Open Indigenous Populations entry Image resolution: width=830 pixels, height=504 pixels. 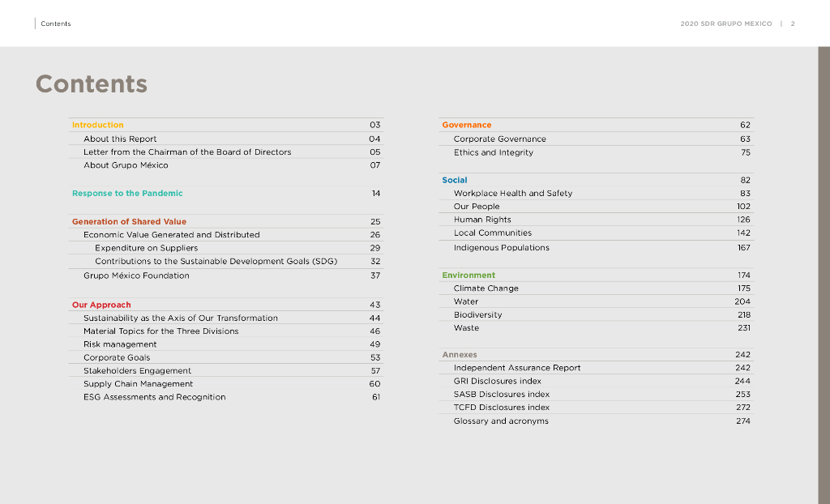pyautogui.click(x=501, y=248)
